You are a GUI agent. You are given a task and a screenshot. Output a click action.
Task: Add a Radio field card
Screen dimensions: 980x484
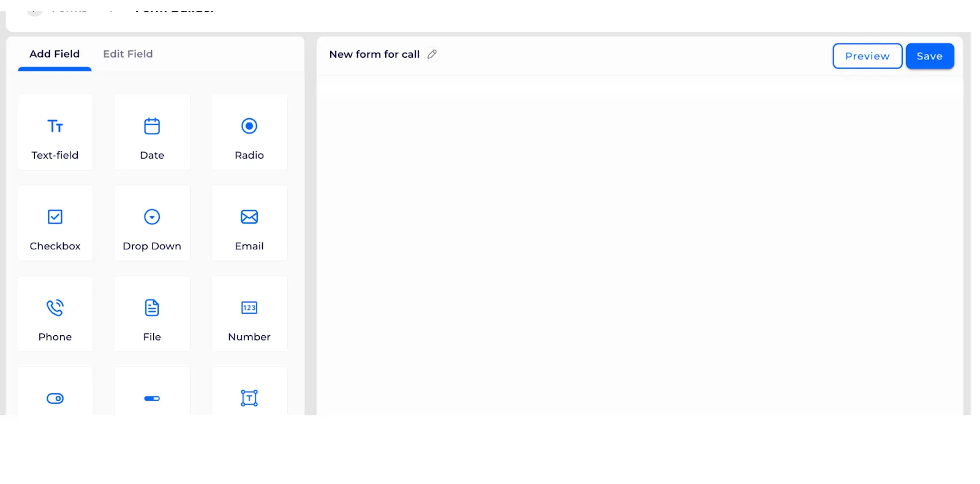coord(249,132)
